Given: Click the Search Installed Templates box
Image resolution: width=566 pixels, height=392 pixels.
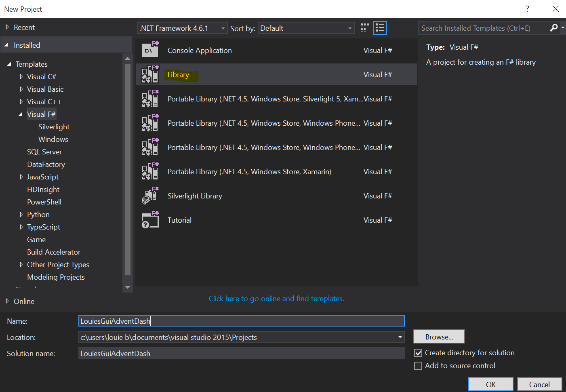Looking at the screenshot, I should click(x=483, y=28).
